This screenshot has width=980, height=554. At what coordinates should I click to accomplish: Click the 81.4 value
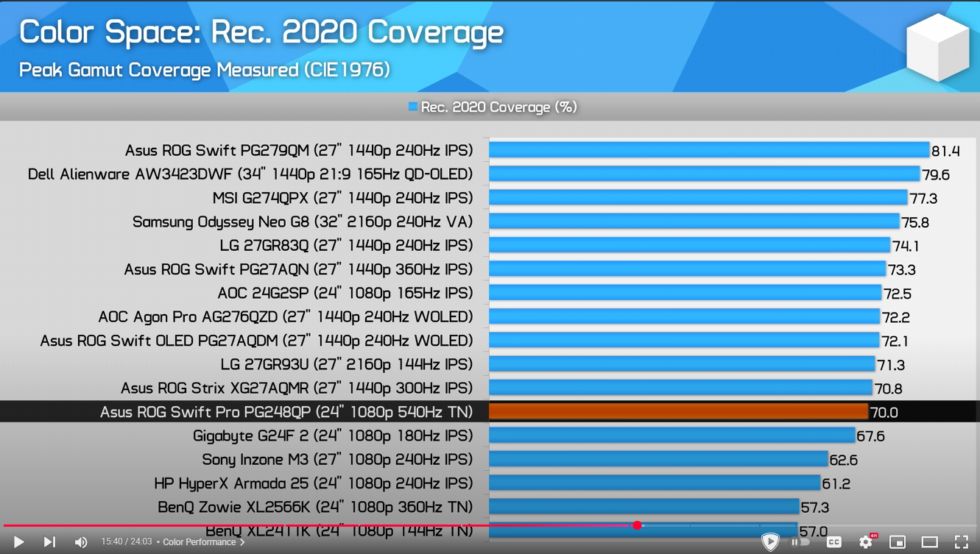(x=945, y=152)
